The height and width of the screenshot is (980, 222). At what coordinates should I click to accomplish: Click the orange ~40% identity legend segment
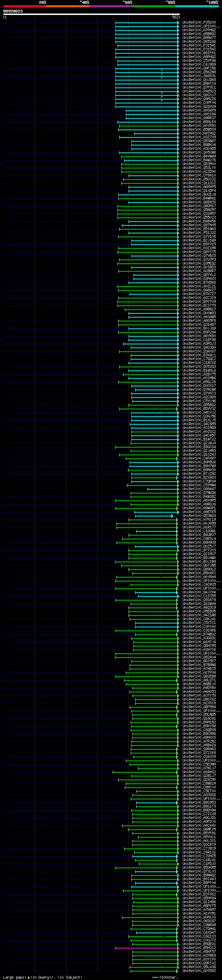pyautogui.click(x=68, y=6)
